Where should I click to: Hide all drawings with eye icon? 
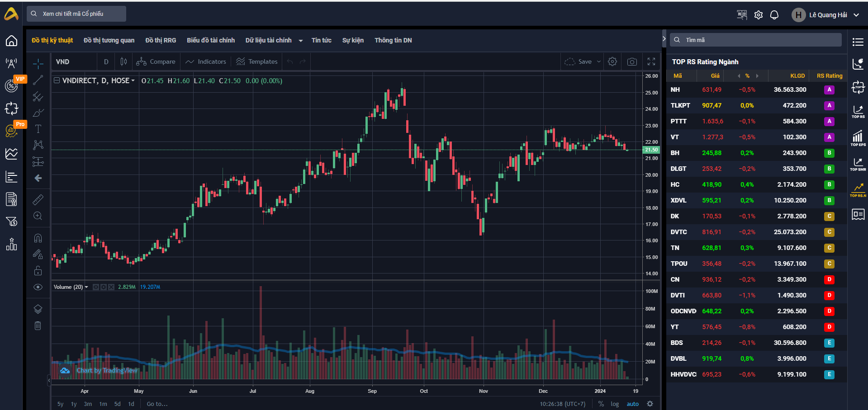[38, 287]
